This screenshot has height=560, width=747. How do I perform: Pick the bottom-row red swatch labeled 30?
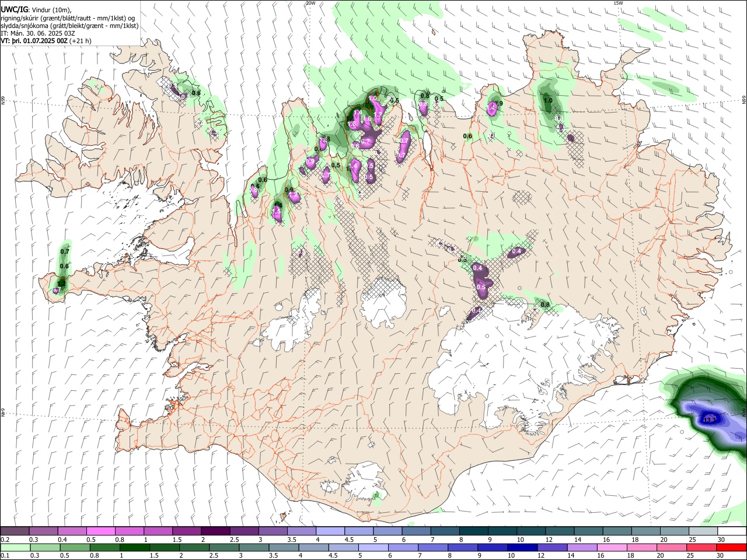pos(732,547)
